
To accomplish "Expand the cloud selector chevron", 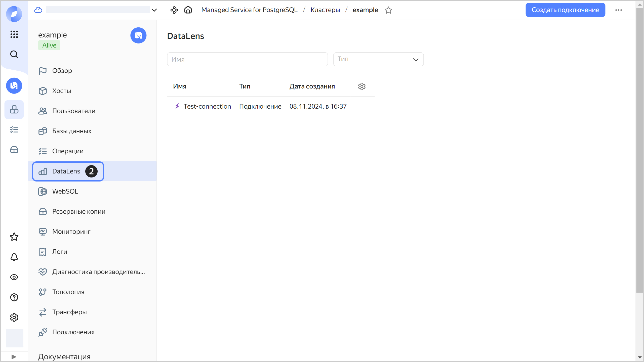I will pyautogui.click(x=154, y=10).
